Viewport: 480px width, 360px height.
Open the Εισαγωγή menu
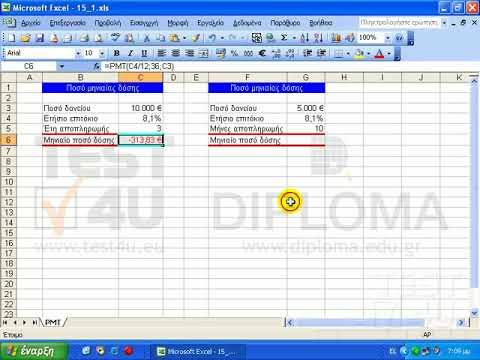point(144,23)
